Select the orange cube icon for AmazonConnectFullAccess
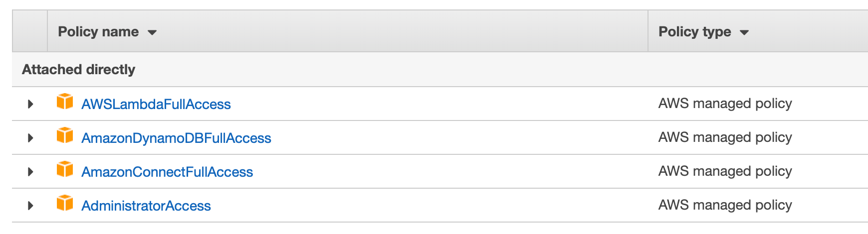 point(65,169)
